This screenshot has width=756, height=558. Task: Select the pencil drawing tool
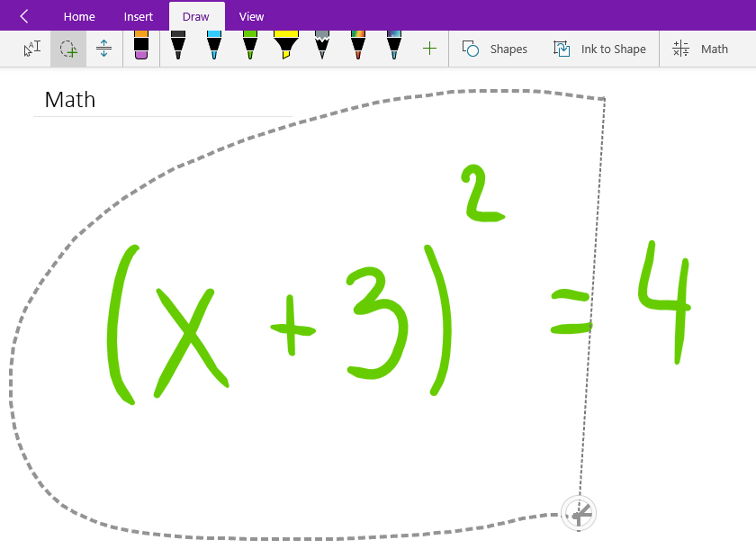(x=322, y=48)
